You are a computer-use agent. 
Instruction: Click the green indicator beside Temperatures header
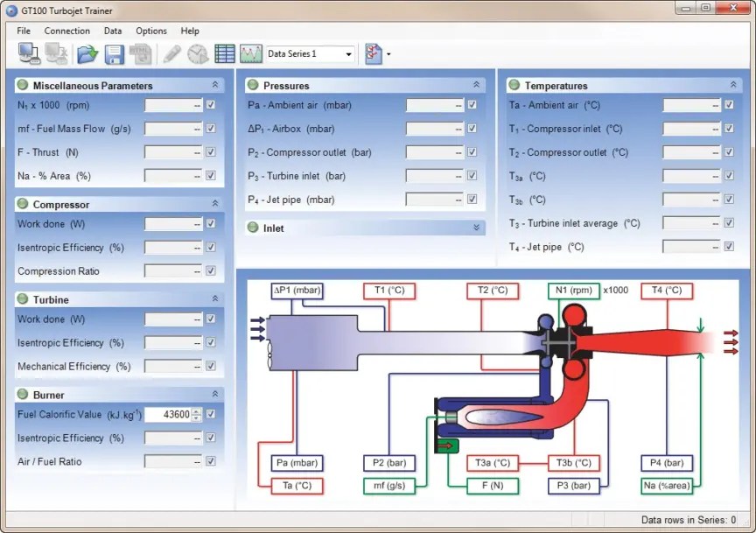click(514, 85)
